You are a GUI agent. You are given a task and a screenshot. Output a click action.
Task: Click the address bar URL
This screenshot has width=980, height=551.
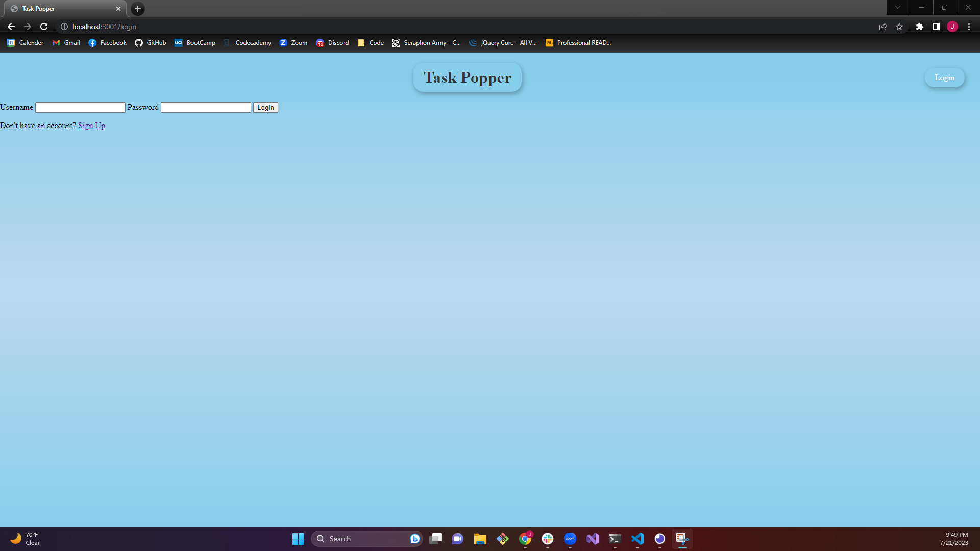coord(104,27)
